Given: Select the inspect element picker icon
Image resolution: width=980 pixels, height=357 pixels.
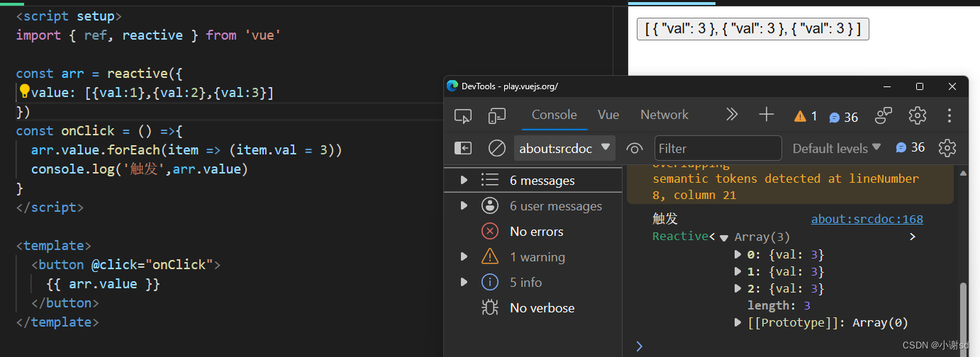Looking at the screenshot, I should pyautogui.click(x=463, y=116).
